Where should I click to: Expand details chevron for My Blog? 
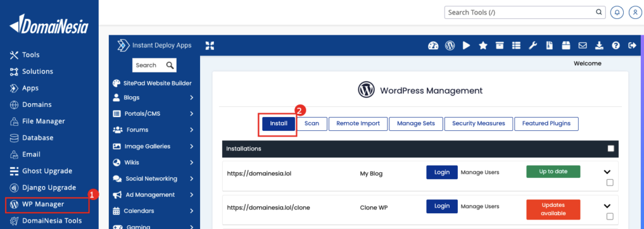point(608,172)
